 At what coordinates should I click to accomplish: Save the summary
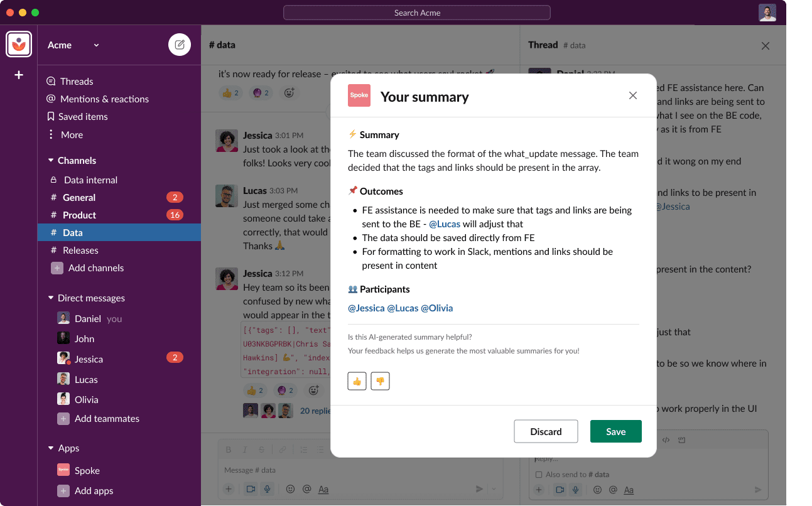[616, 431]
